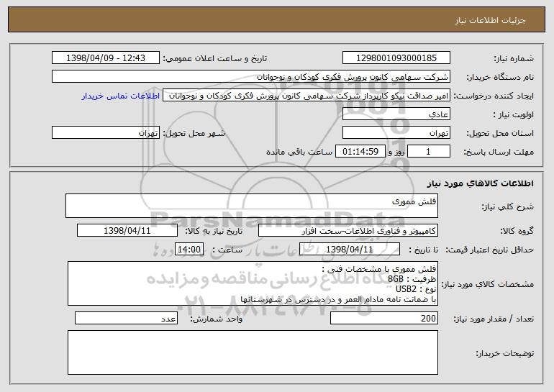
Task: Click the goods need date field 1398/04/11
Action: [127, 231]
